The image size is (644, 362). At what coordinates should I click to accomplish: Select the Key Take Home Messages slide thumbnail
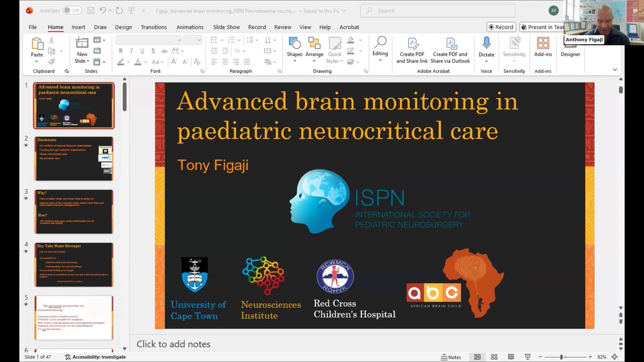coord(74,264)
